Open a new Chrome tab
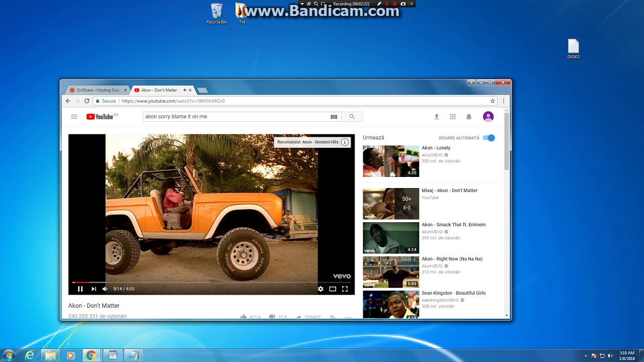 [202, 90]
